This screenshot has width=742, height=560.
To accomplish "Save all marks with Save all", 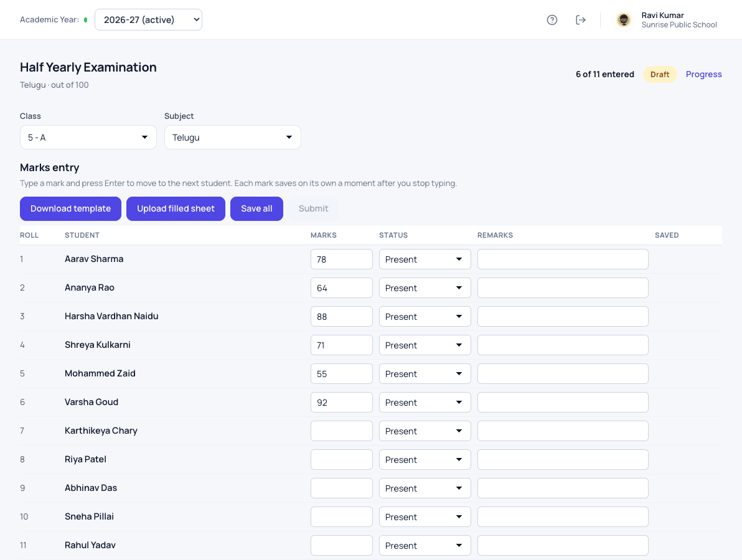I will click(256, 208).
